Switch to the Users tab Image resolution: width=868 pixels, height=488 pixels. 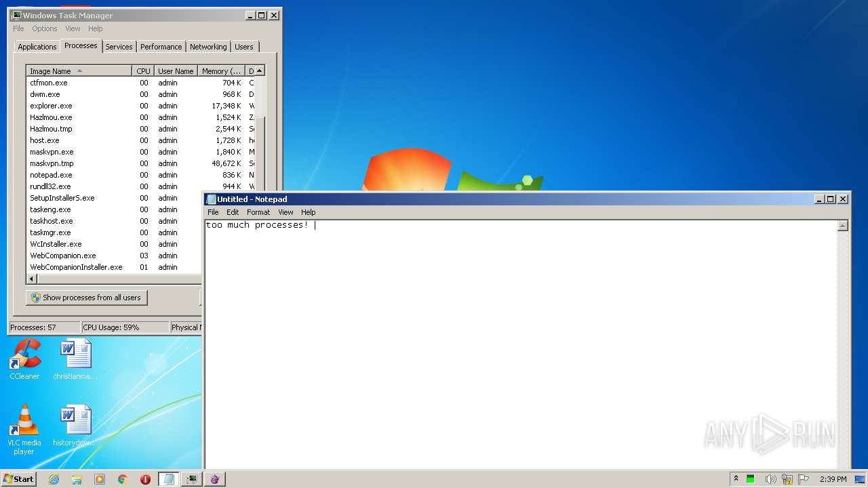coord(244,47)
